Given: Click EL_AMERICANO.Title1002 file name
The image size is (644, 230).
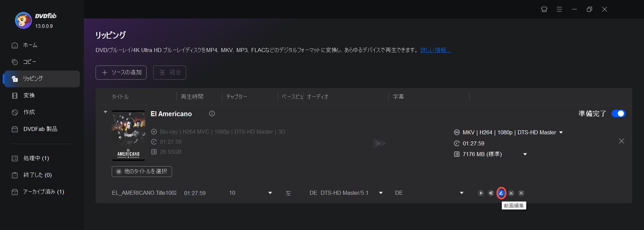Looking at the screenshot, I should 144,193.
